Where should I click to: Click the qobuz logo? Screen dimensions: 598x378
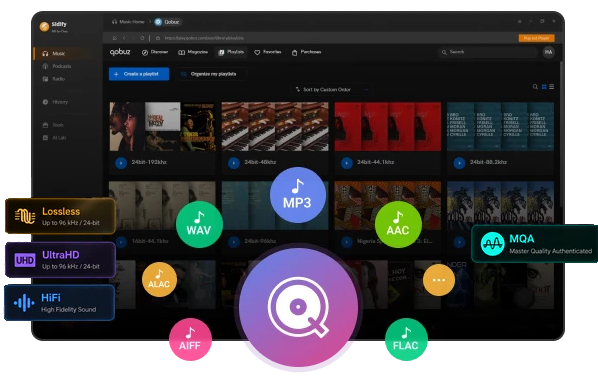click(x=120, y=52)
